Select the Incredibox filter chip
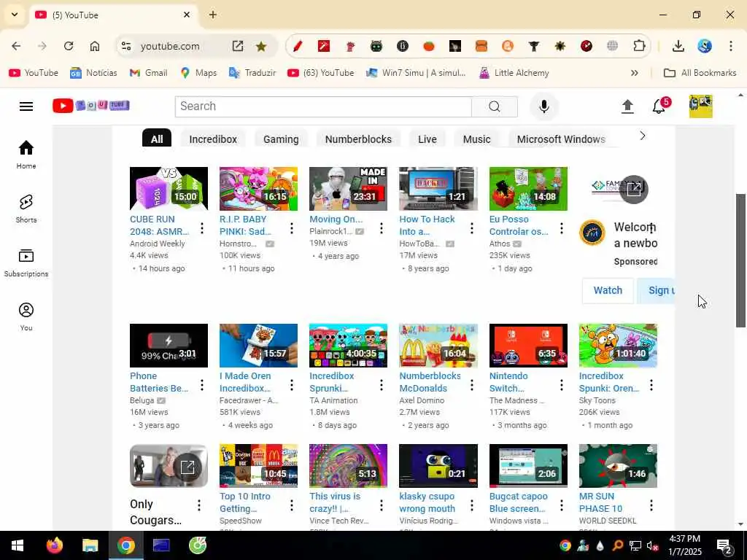 point(213,139)
